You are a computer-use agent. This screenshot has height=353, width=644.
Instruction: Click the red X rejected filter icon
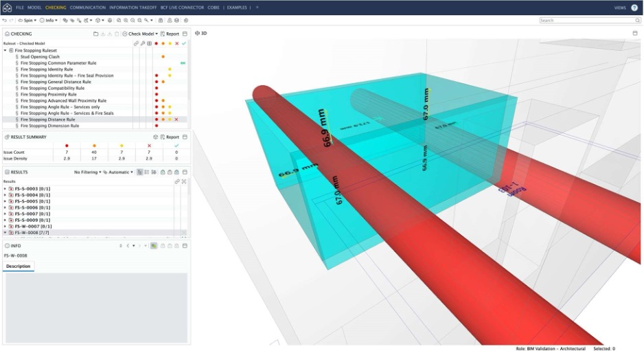176,43
